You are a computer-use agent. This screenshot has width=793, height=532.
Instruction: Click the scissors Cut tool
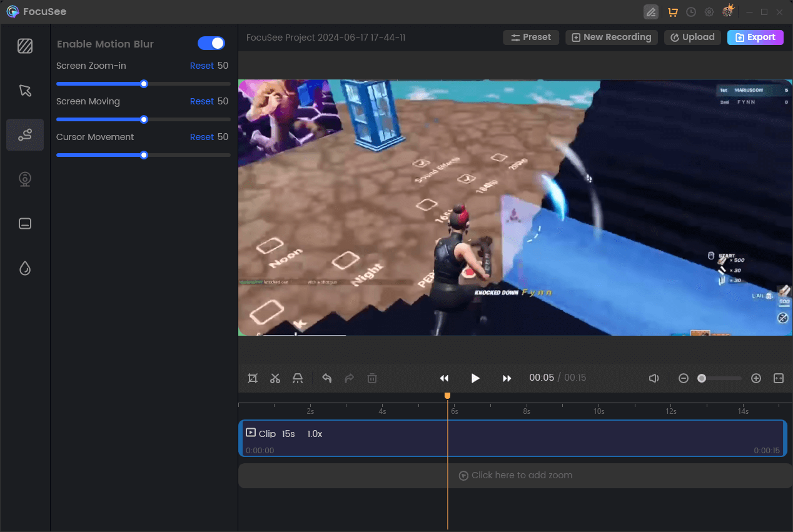pos(275,378)
